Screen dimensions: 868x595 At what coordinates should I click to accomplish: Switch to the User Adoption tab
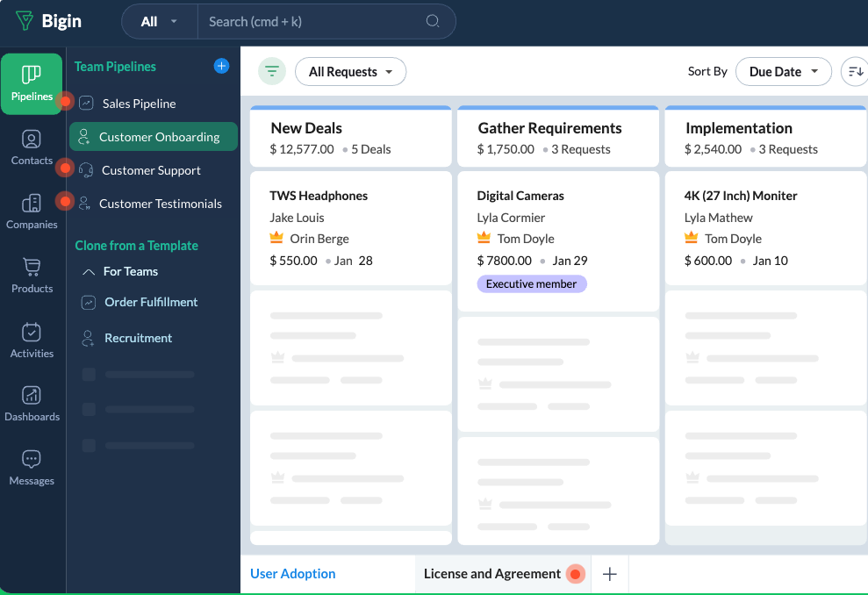(x=293, y=574)
